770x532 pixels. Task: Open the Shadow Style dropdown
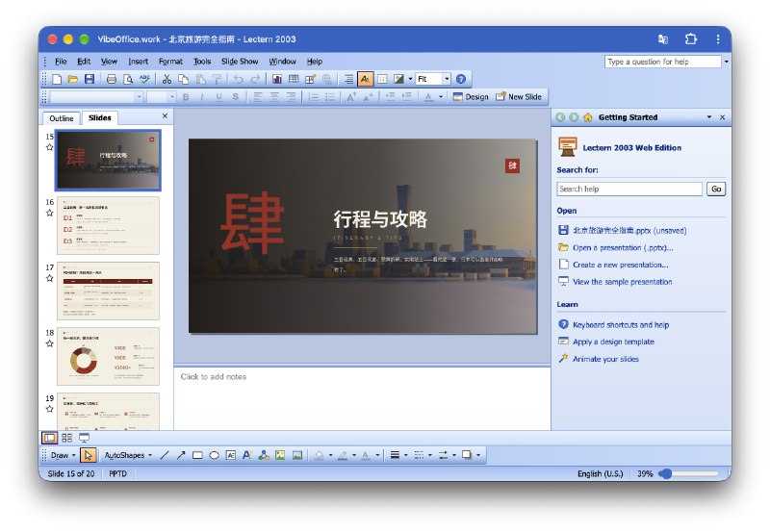point(471,455)
